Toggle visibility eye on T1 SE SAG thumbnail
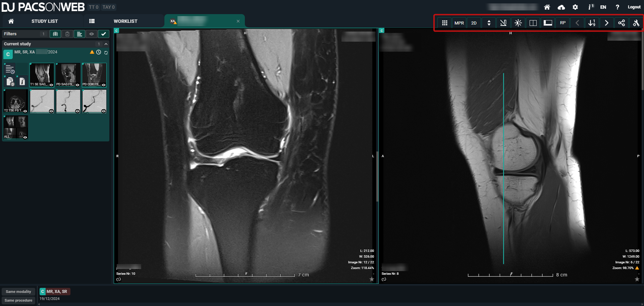The height and width of the screenshot is (306, 644). [51, 85]
